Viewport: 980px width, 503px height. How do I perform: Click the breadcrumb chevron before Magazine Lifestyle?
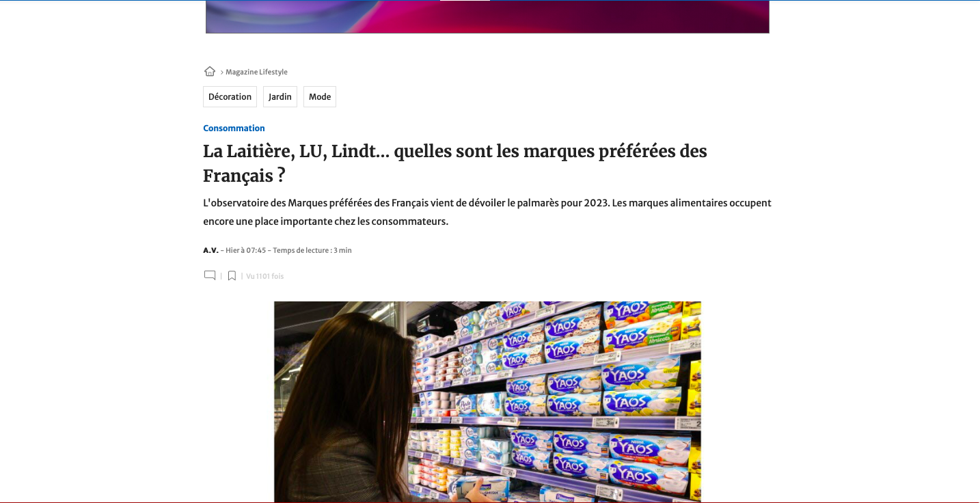pos(221,72)
